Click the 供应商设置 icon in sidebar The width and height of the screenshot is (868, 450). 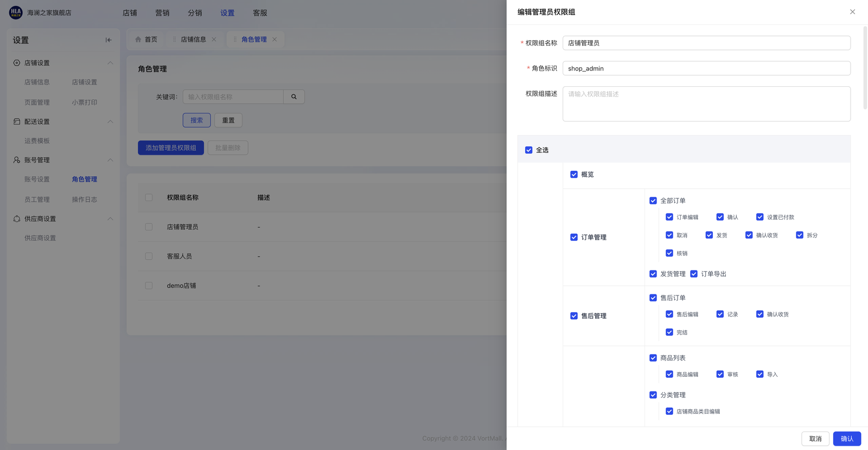pyautogui.click(x=17, y=219)
